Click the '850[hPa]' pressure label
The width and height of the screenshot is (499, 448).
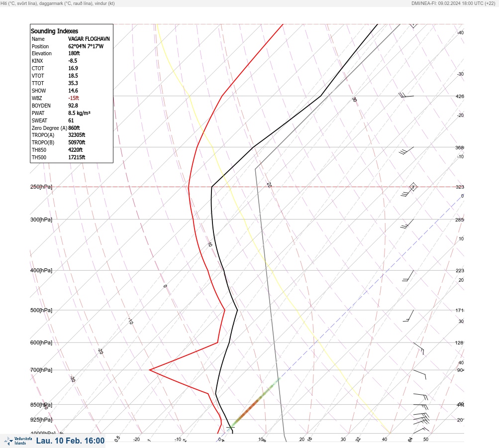[41, 405]
